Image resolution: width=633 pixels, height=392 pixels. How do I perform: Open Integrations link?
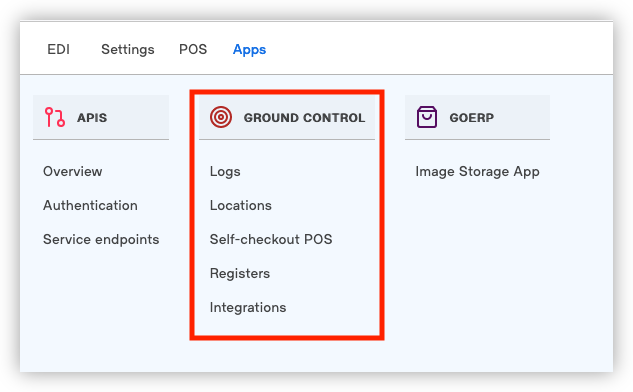pyautogui.click(x=248, y=308)
